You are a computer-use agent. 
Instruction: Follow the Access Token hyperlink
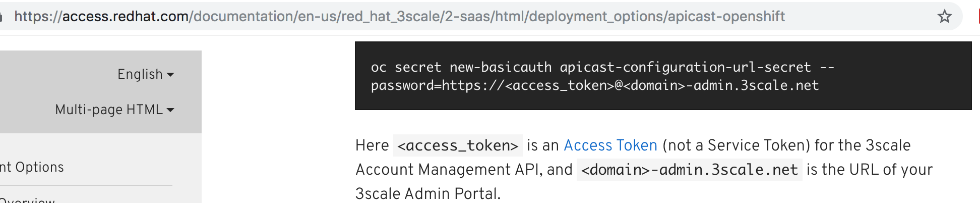tap(610, 145)
